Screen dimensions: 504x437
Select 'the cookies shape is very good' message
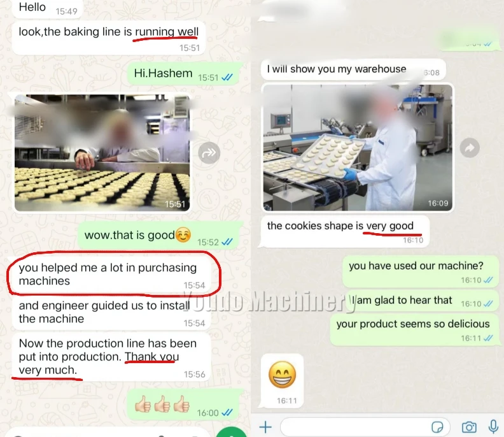pos(345,231)
